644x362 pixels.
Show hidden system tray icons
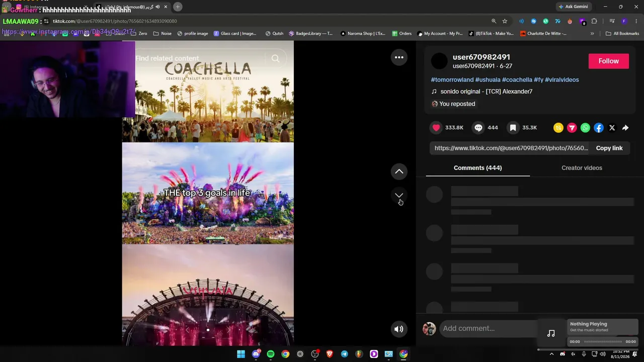coord(551,354)
